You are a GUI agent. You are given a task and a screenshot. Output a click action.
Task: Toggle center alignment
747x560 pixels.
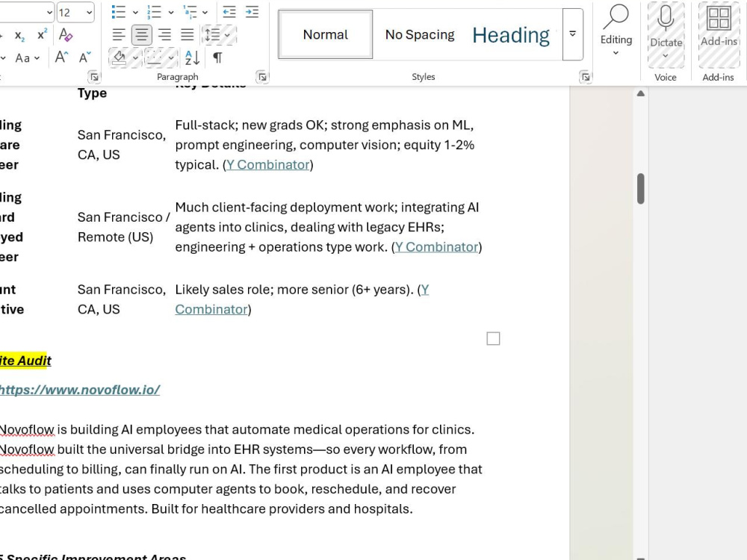(141, 35)
